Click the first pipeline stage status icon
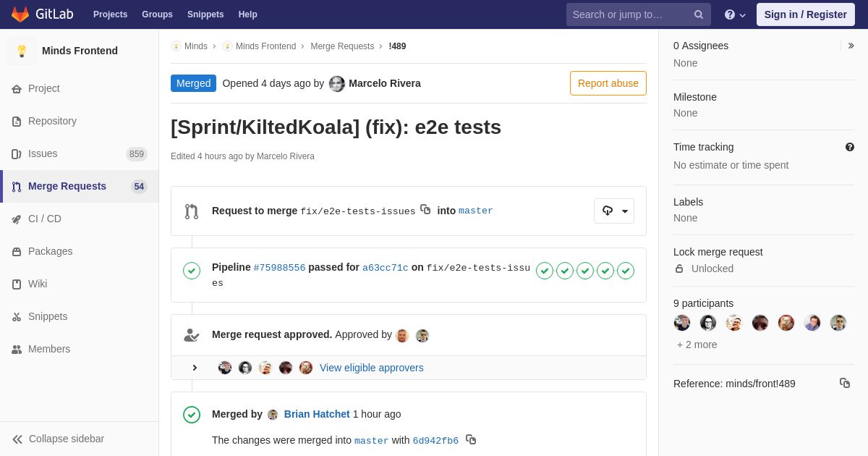This screenshot has height=456, width=868. click(x=545, y=271)
